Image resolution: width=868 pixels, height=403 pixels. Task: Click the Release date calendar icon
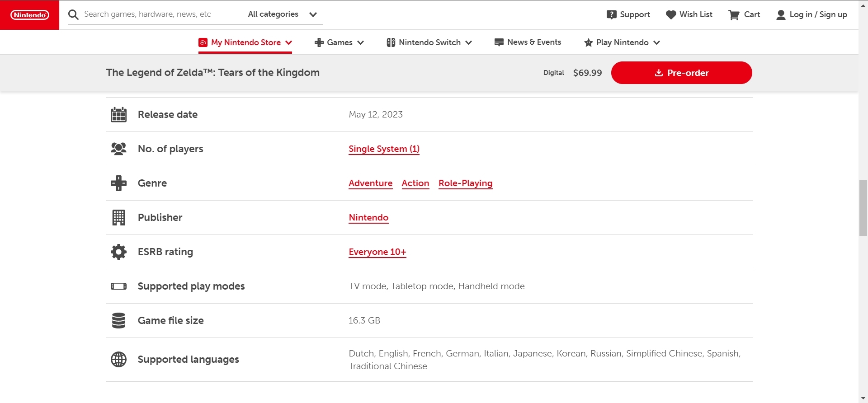click(x=118, y=114)
